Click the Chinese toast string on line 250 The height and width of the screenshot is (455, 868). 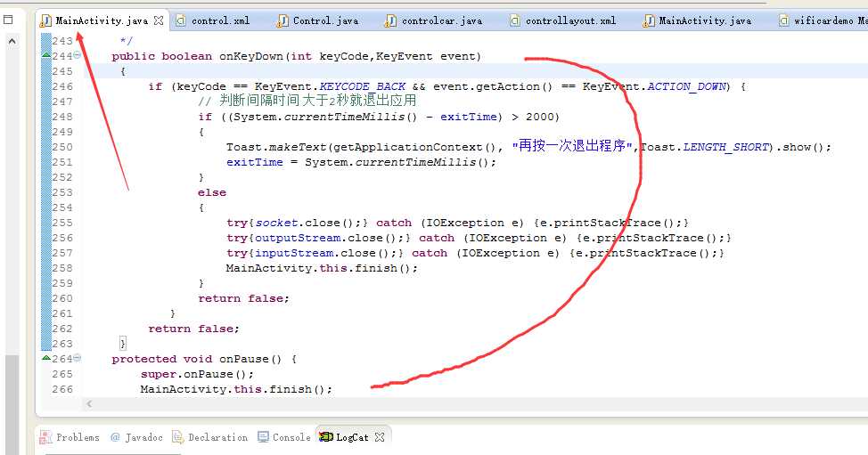pos(572,146)
